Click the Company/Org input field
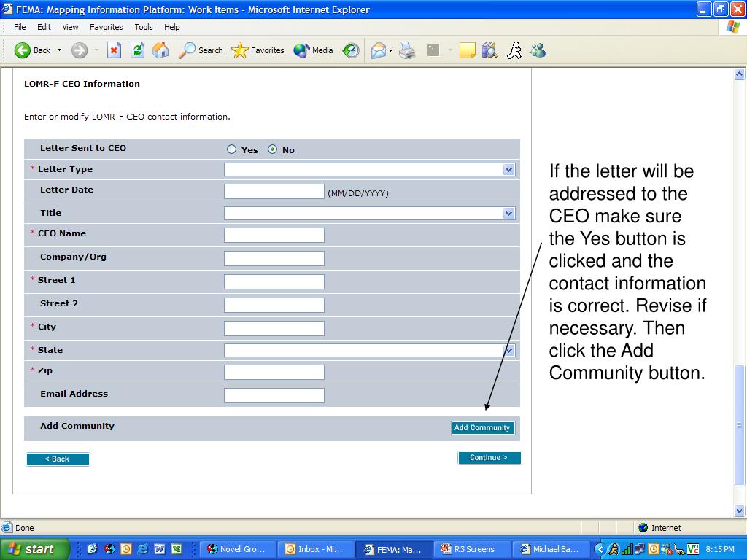 pos(274,258)
